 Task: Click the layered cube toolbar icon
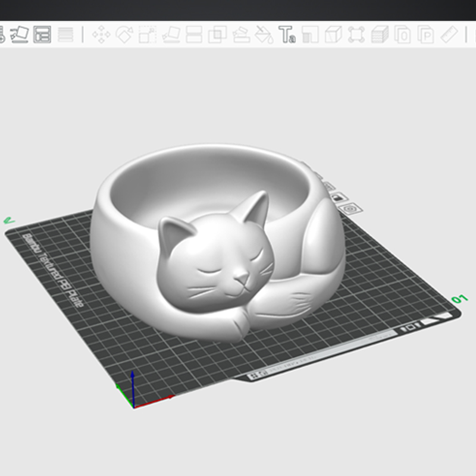[x=380, y=35]
